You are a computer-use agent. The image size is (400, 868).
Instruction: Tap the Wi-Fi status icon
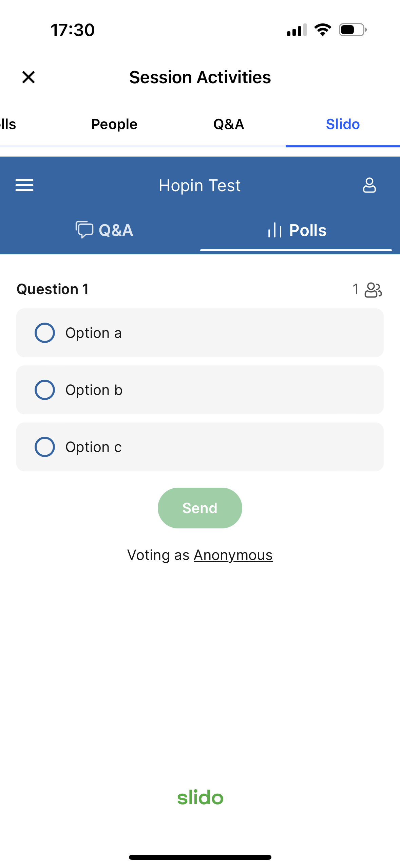(x=323, y=30)
